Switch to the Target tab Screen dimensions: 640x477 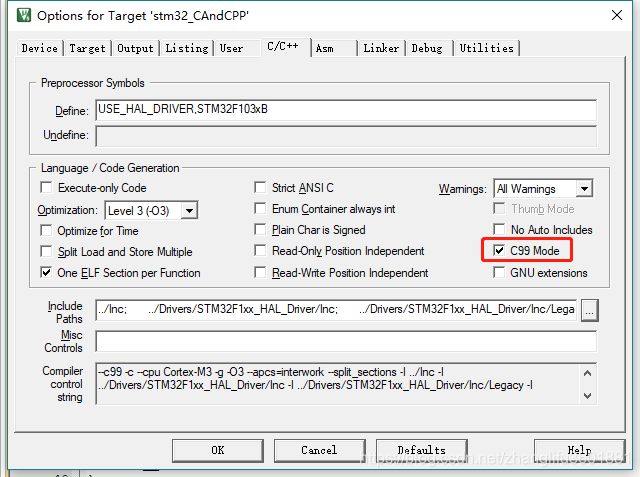pos(87,48)
